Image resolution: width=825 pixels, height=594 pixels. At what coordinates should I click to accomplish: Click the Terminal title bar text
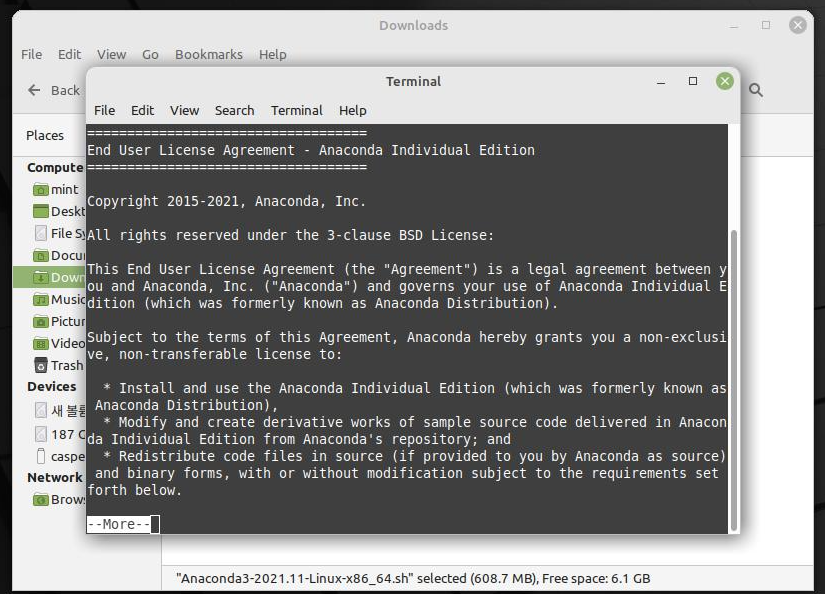[x=413, y=82]
